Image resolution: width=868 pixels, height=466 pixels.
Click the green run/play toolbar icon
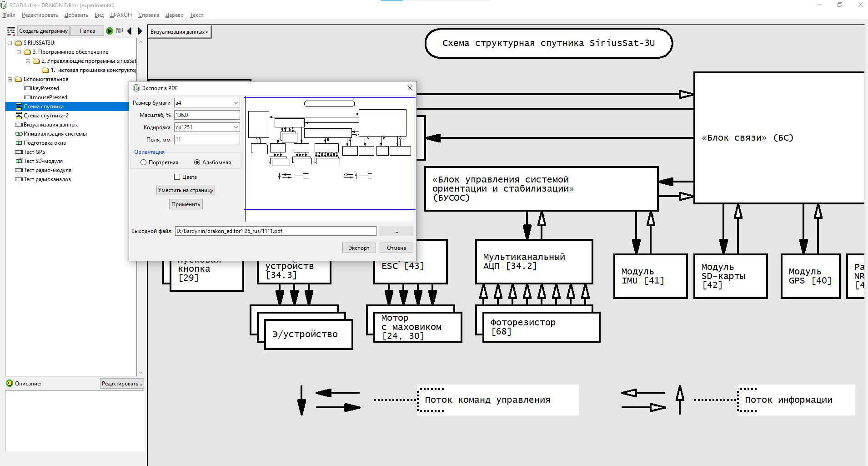click(x=110, y=31)
